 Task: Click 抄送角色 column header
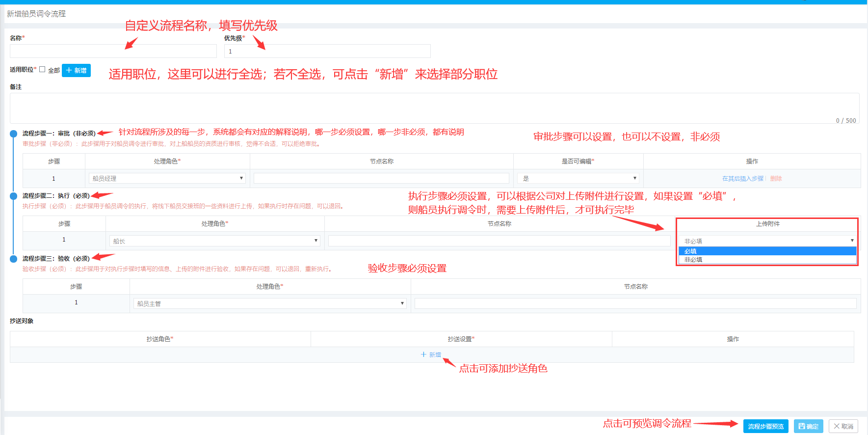click(x=160, y=339)
